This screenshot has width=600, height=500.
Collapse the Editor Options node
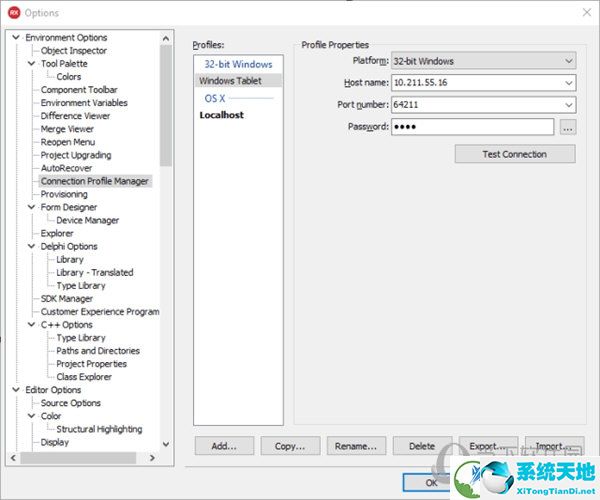pos(16,389)
